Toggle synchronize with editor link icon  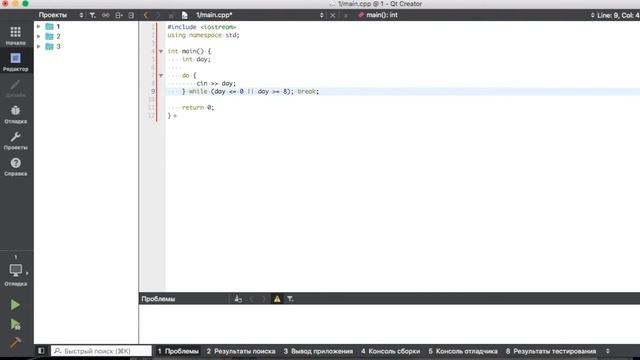tap(106, 15)
